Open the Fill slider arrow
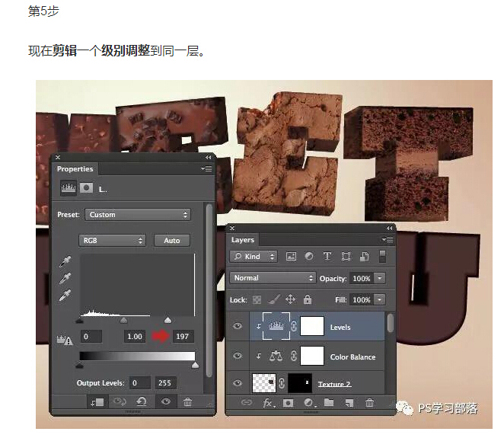This screenshot has height=438, width=504. (380, 299)
